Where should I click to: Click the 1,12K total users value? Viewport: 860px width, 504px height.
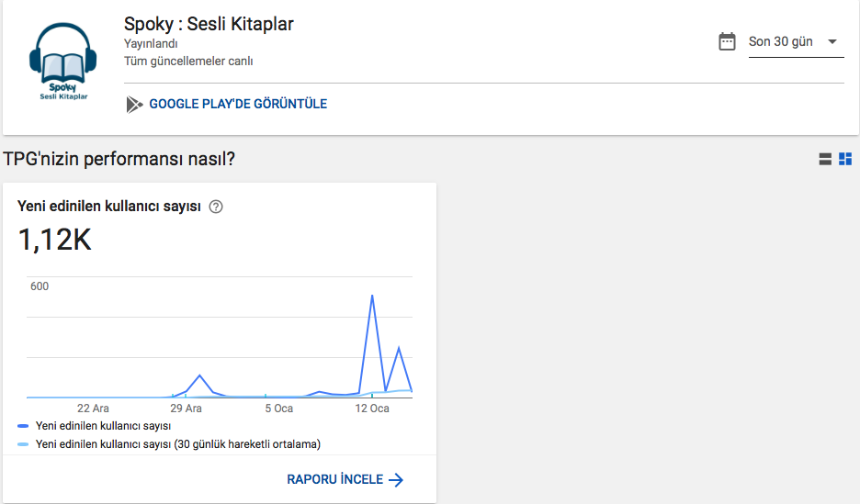[55, 240]
